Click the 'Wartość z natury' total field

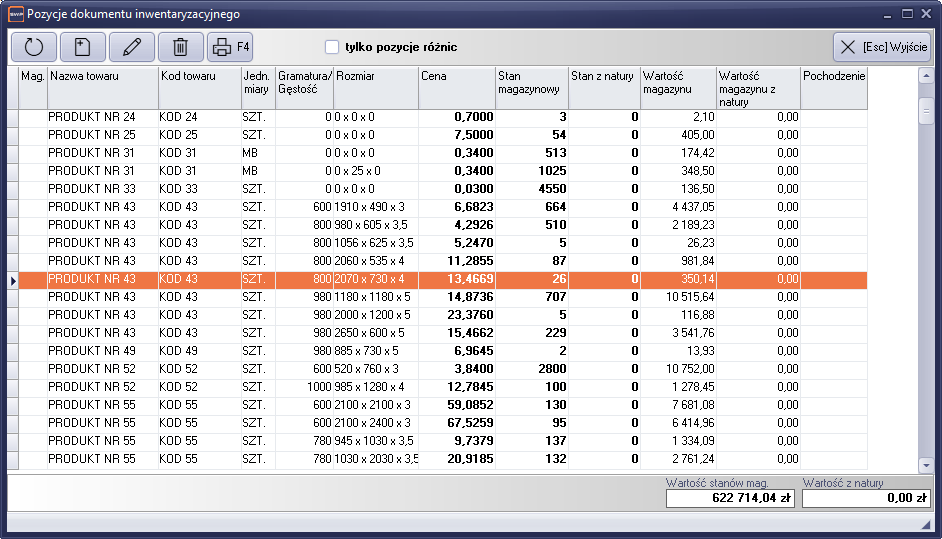pos(866,498)
